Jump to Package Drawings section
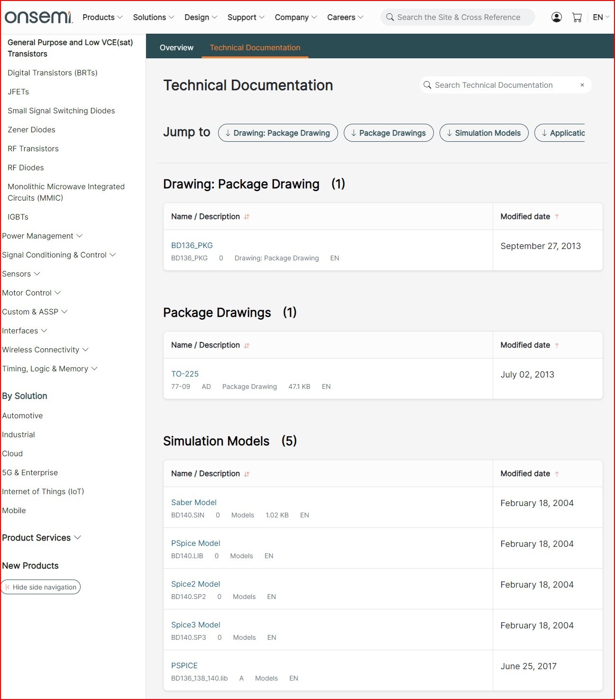 click(x=389, y=133)
